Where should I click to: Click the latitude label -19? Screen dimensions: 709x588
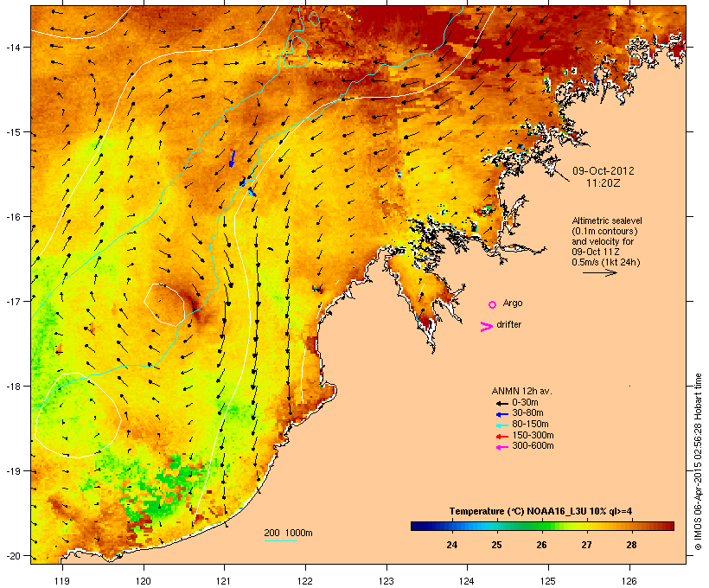click(x=13, y=471)
